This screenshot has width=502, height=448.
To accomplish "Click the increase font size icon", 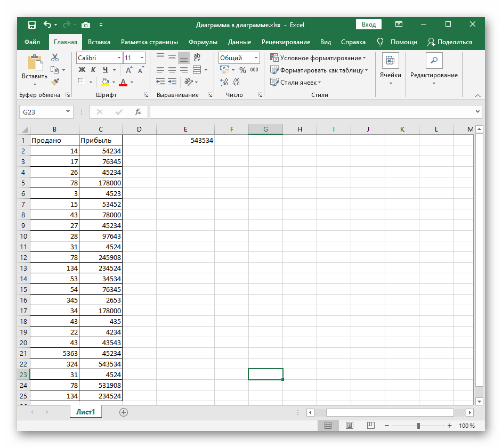I will click(x=128, y=70).
